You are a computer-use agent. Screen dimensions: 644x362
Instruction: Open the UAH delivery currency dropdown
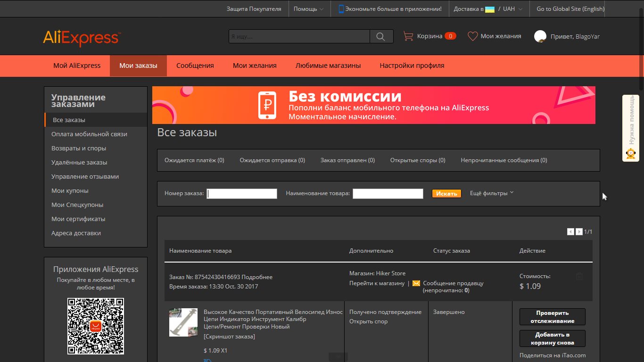(x=512, y=9)
